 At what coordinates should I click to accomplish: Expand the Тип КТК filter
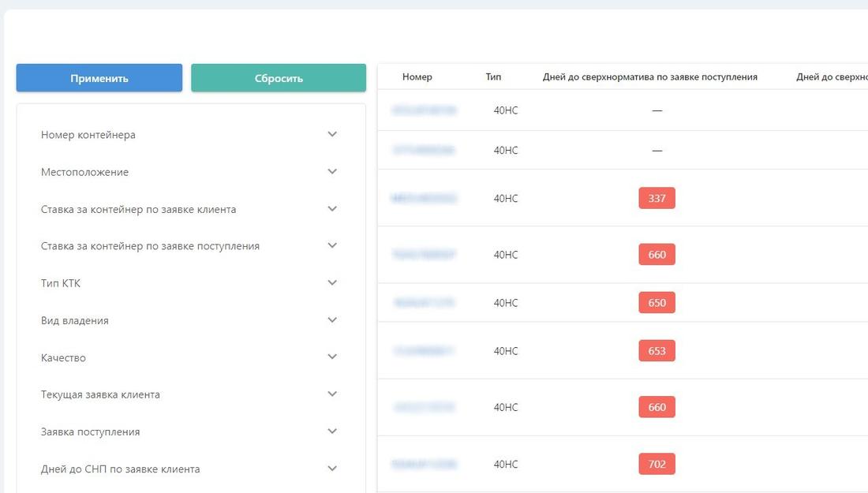pos(189,282)
